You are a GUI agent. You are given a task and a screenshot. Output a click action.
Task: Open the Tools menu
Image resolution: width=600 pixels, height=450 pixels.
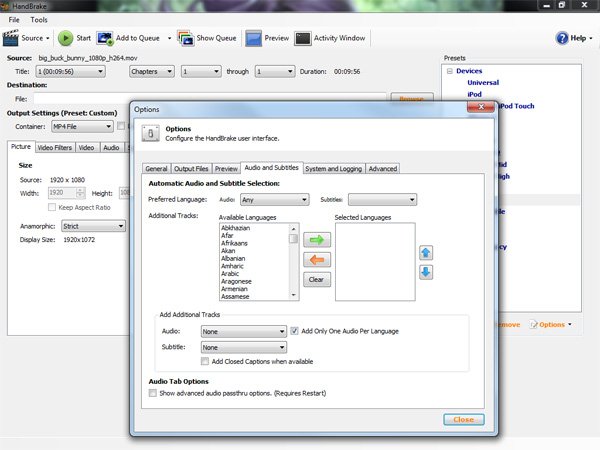(39, 19)
